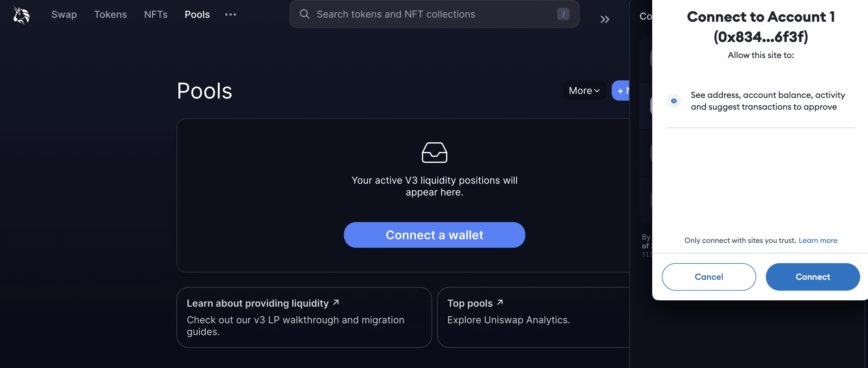Cancel the account connection request
868x368 pixels.
[x=709, y=277]
